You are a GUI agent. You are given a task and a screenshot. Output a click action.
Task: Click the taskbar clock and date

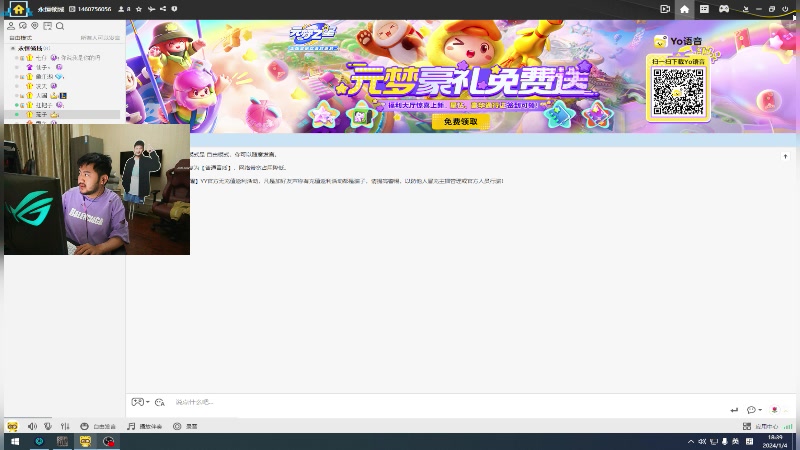tap(775, 441)
